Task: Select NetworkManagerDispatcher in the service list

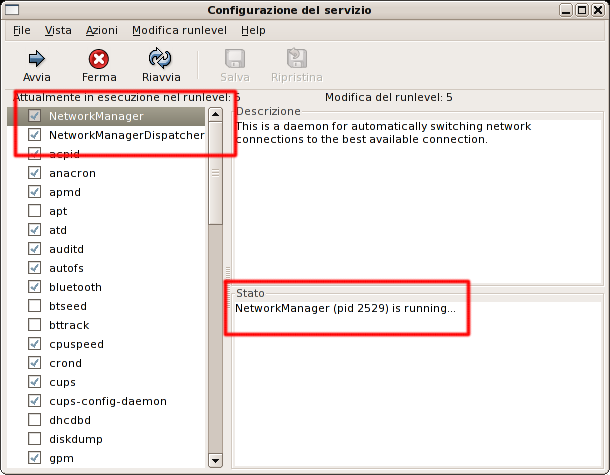Action: [x=126, y=135]
